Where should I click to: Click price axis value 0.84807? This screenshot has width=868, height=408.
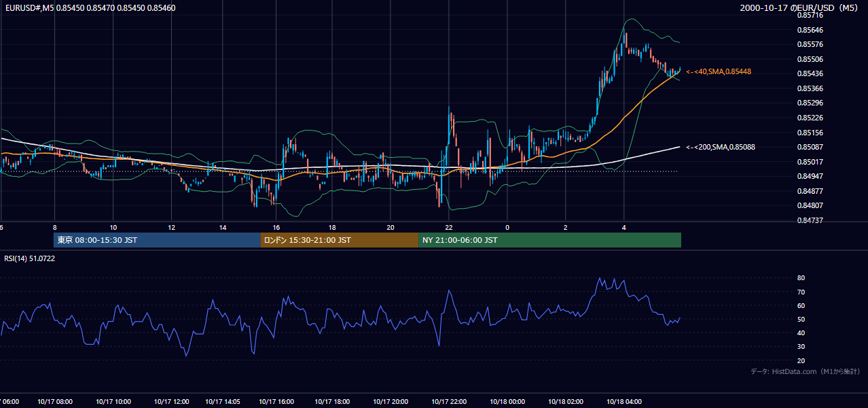point(810,205)
